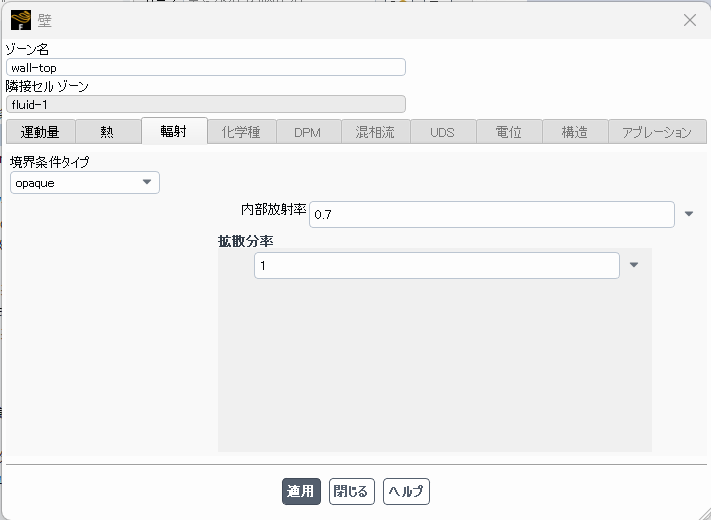
Task: Click the 混相流 tab
Action: 375,132
